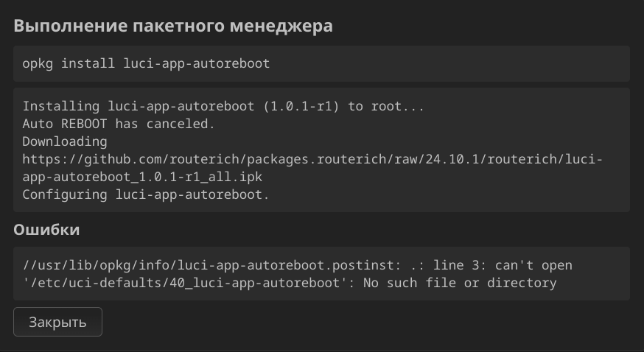Click luci-app-autoreboot in the command line
Viewport: 644px width, 352px height.
(197, 63)
